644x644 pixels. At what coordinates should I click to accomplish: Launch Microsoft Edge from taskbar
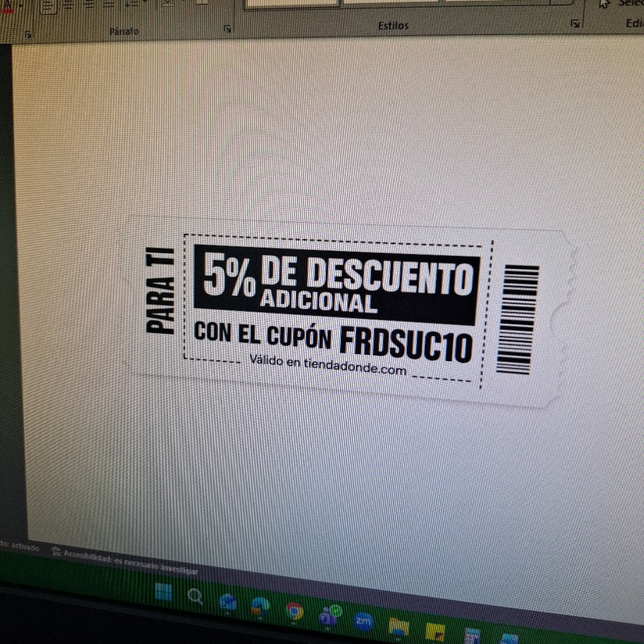260,606
